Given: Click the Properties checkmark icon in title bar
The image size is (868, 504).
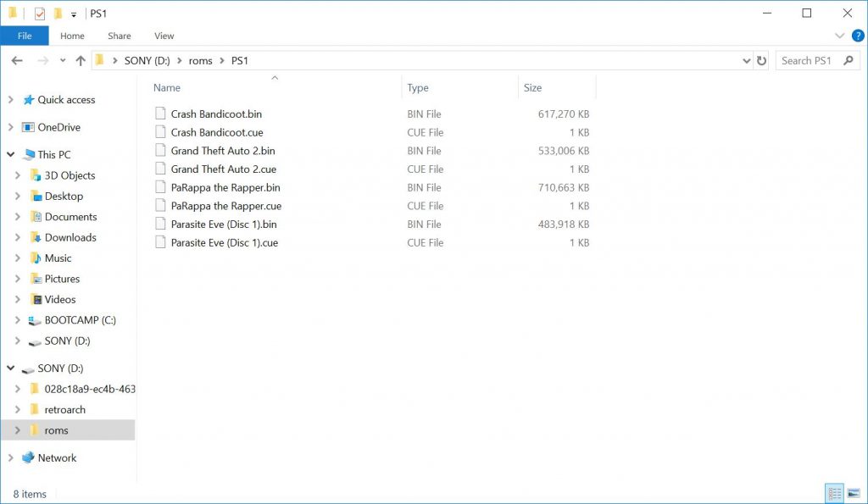Looking at the screenshot, I should point(39,14).
